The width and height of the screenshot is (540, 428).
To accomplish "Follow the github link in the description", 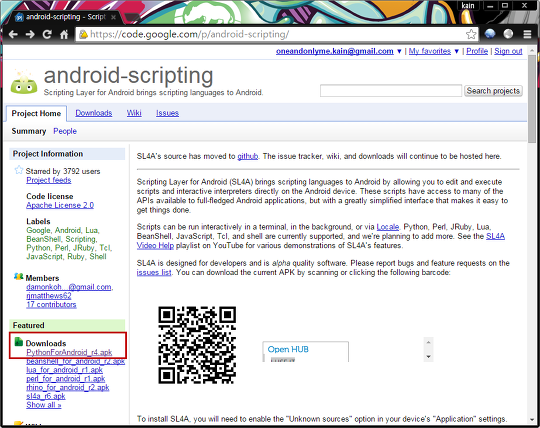I will click(248, 156).
